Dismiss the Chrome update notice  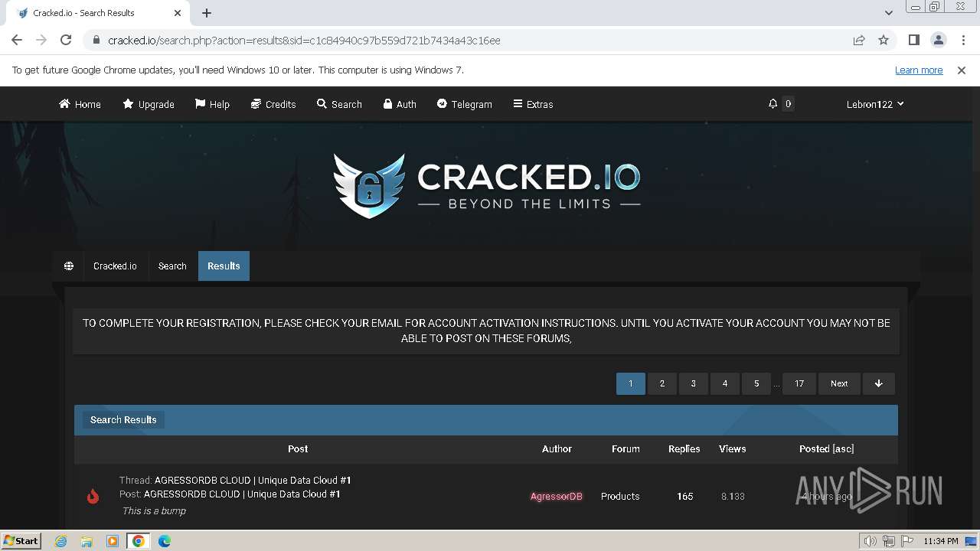[962, 70]
